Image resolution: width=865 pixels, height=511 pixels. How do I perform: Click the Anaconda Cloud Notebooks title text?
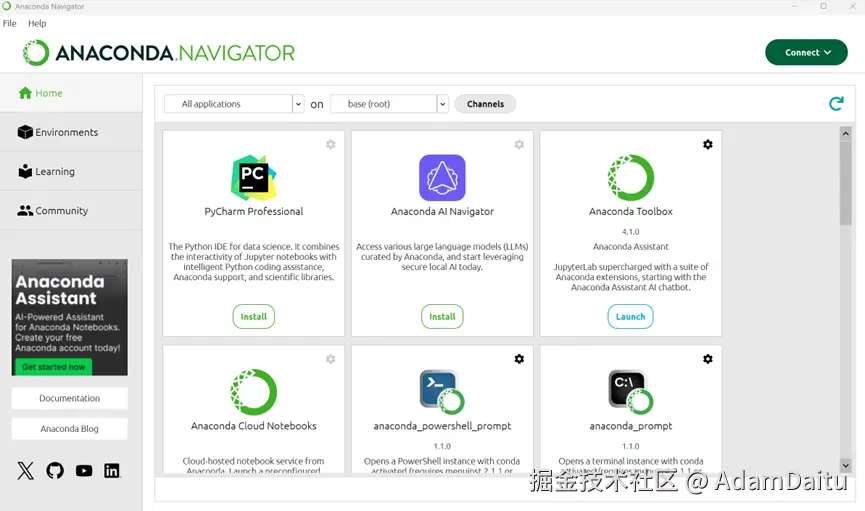point(254,426)
